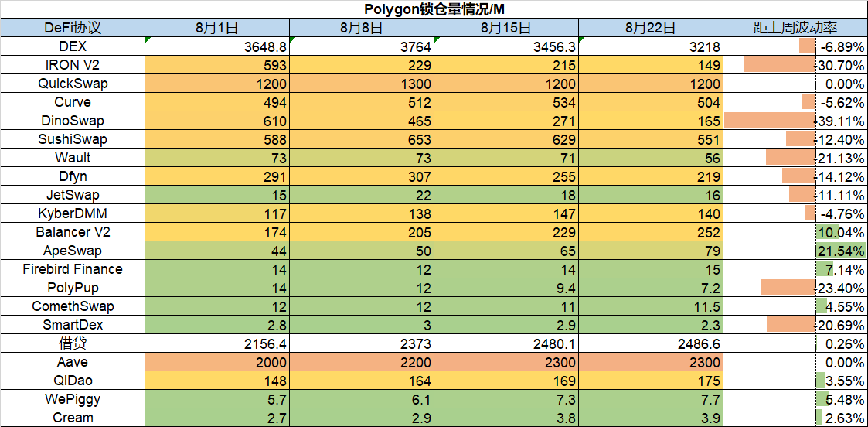Select the PolyPup row label
The image size is (868, 427).
click(73, 288)
